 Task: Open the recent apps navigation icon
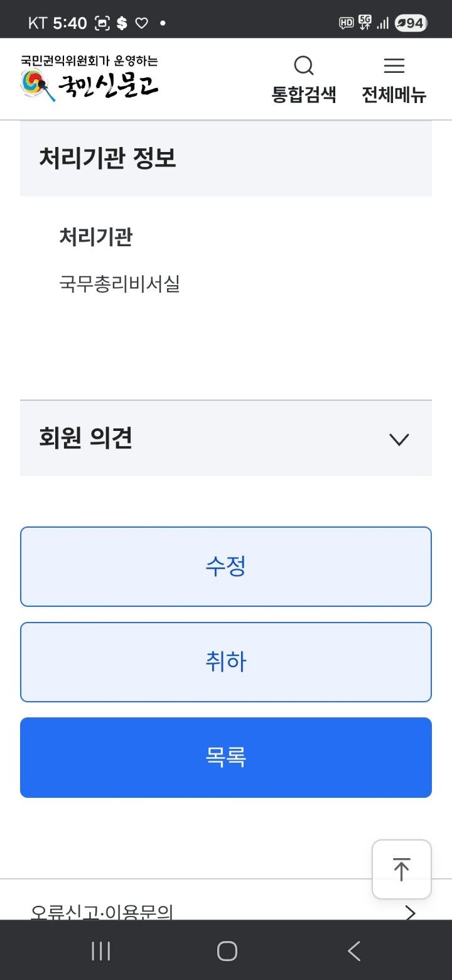point(100,951)
